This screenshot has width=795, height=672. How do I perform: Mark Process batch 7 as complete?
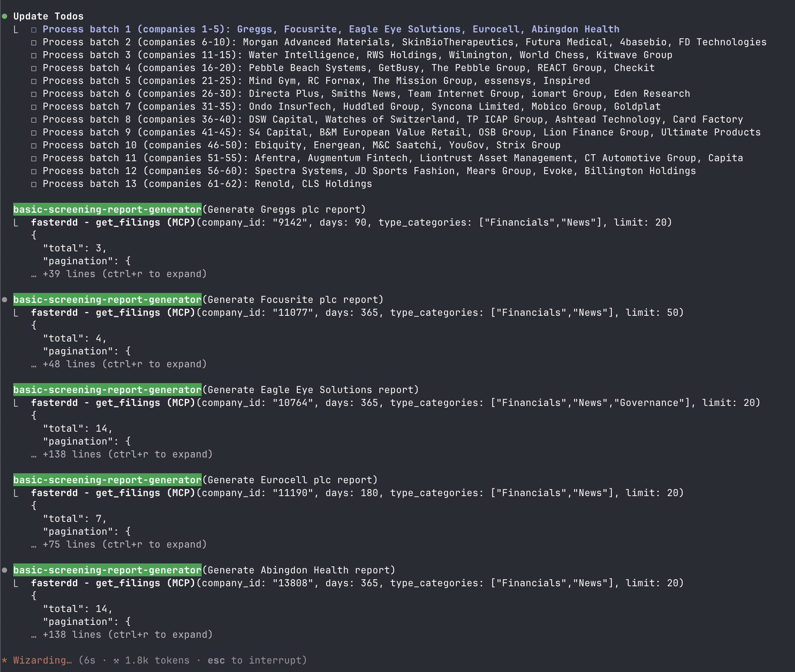coord(34,106)
